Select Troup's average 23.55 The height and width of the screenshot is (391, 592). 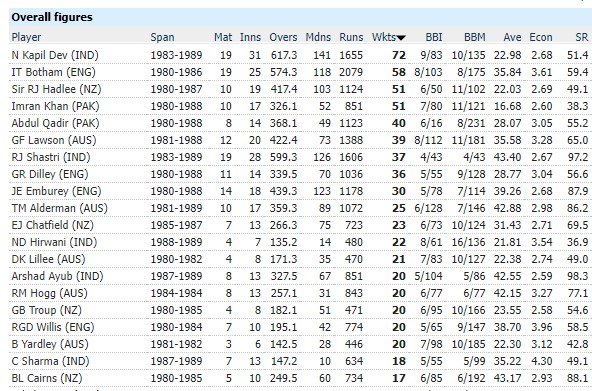[x=507, y=310]
